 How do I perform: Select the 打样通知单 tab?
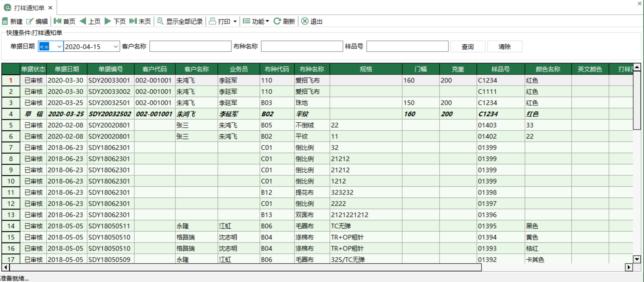point(29,8)
